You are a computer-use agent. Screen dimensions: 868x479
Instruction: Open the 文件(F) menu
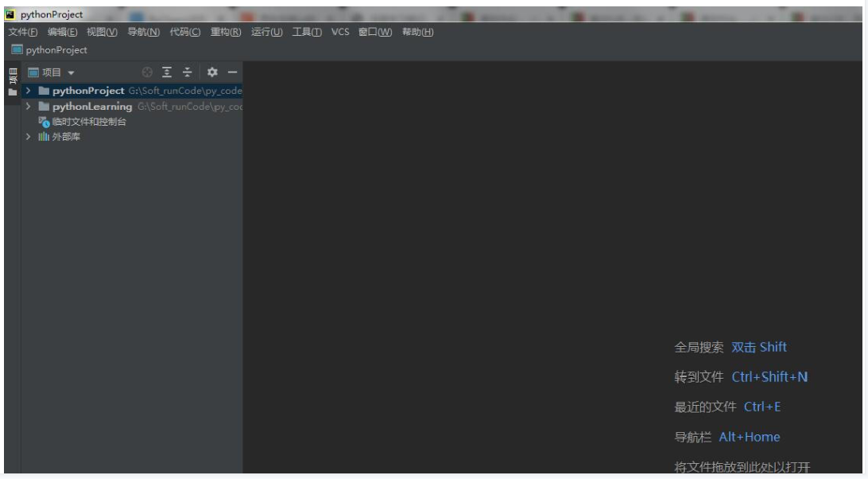click(x=23, y=32)
